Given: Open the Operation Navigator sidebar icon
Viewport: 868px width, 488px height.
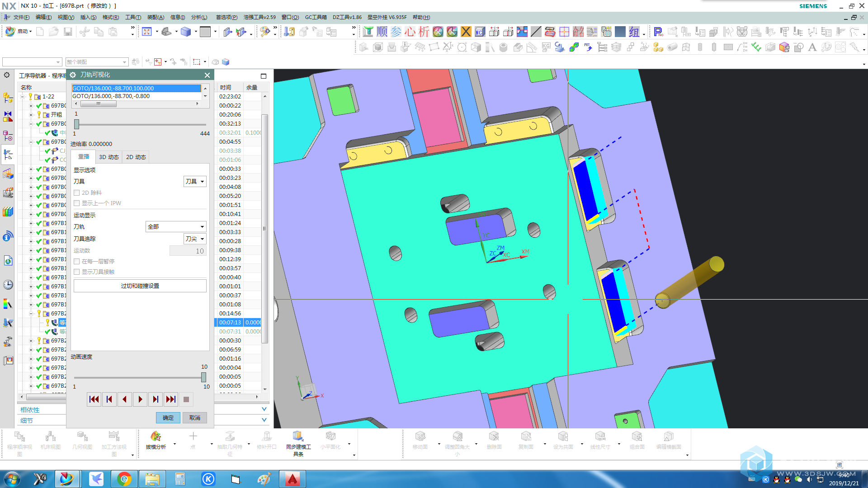Looking at the screenshot, I should click(8, 155).
